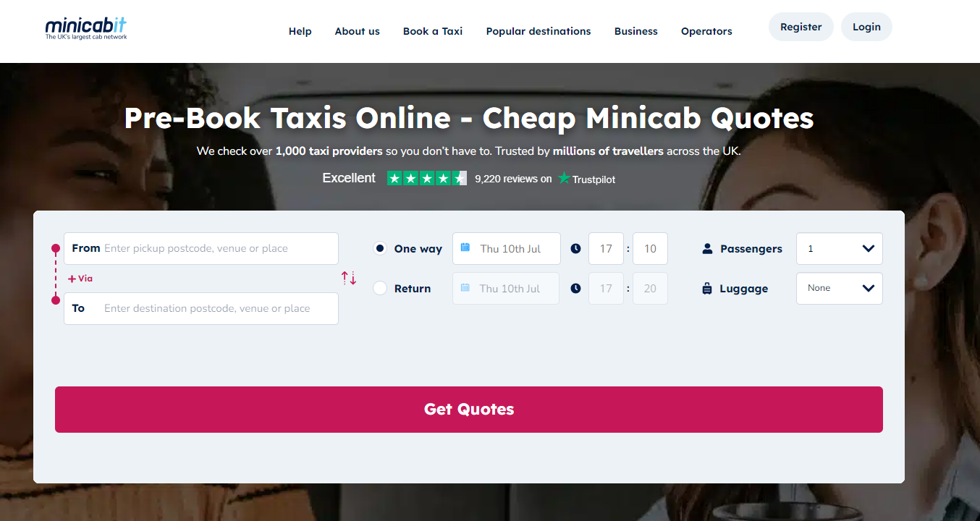Click the outbound time clock icon
This screenshot has height=521, width=980.
tap(575, 248)
